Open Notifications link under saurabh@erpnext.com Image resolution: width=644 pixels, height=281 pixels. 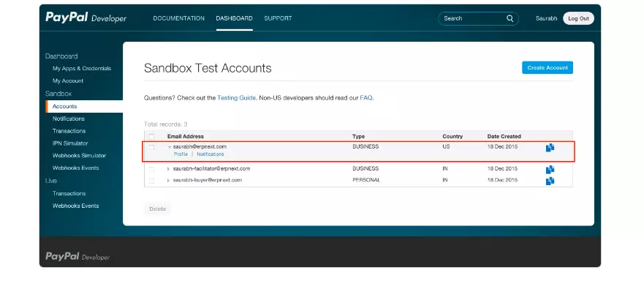click(x=211, y=154)
